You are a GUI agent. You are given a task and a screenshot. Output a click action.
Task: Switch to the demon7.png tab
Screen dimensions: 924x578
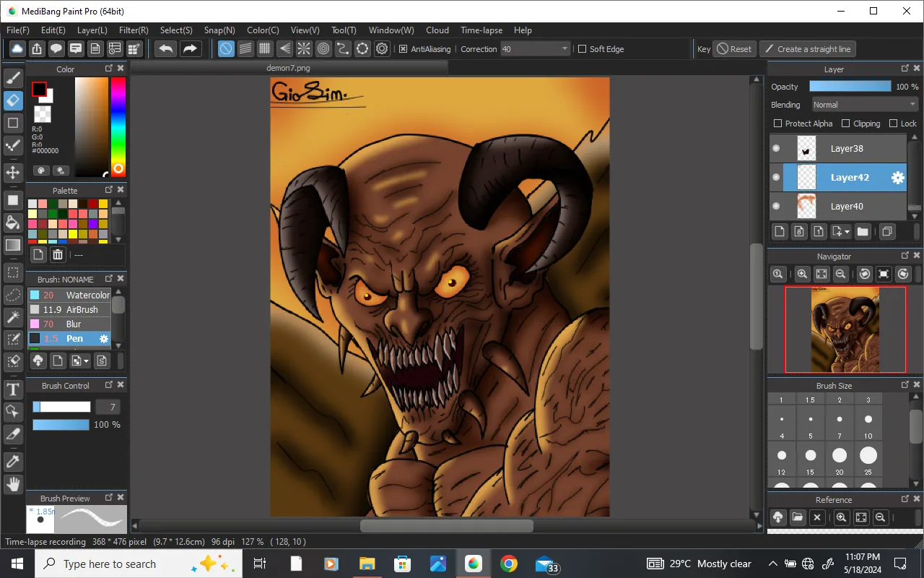point(289,67)
